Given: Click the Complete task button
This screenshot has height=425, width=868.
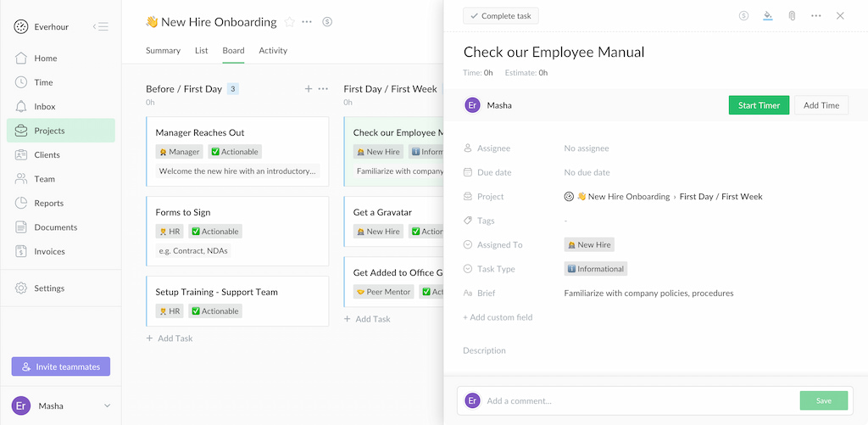Looking at the screenshot, I should (x=500, y=16).
